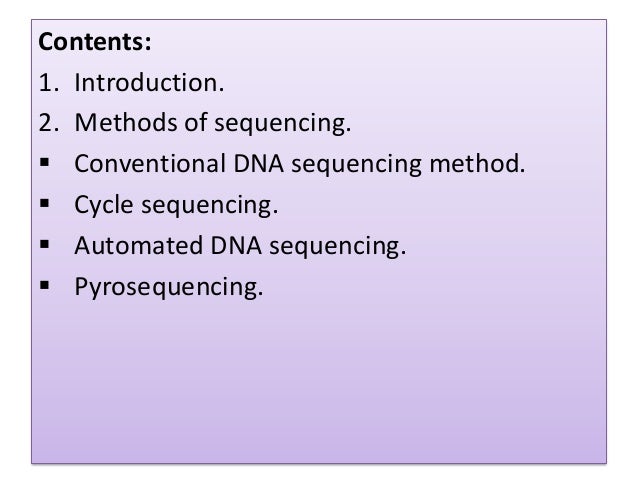Select Automated DNA sequencing text

tap(240, 246)
